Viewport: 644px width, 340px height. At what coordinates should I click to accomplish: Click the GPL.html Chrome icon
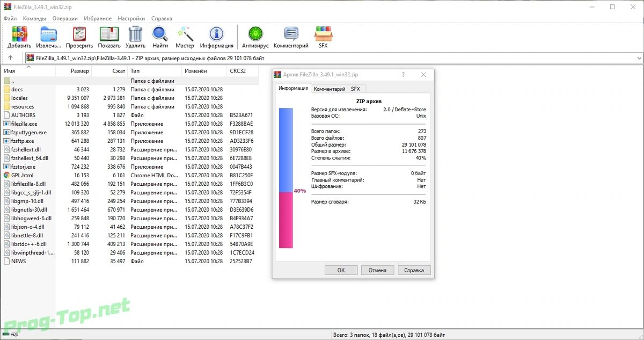6,175
